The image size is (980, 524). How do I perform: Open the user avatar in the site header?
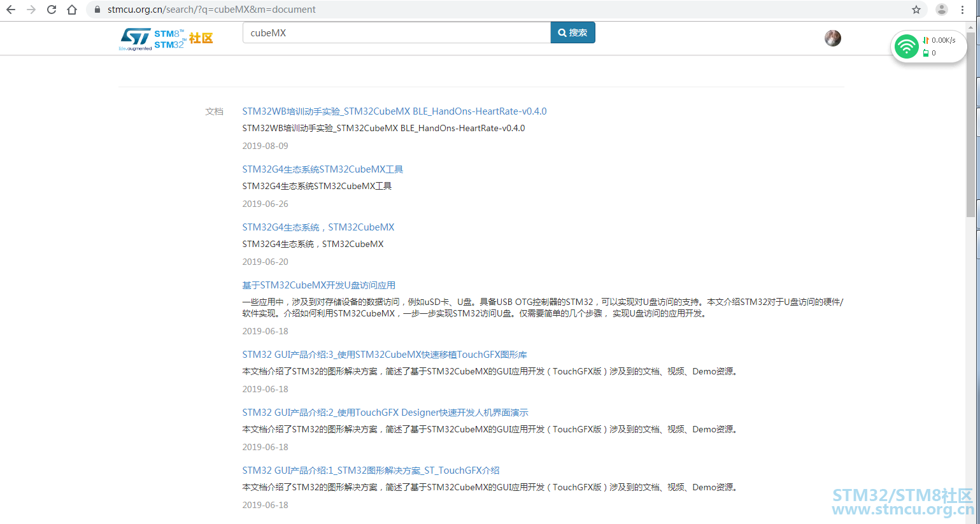pyautogui.click(x=833, y=38)
